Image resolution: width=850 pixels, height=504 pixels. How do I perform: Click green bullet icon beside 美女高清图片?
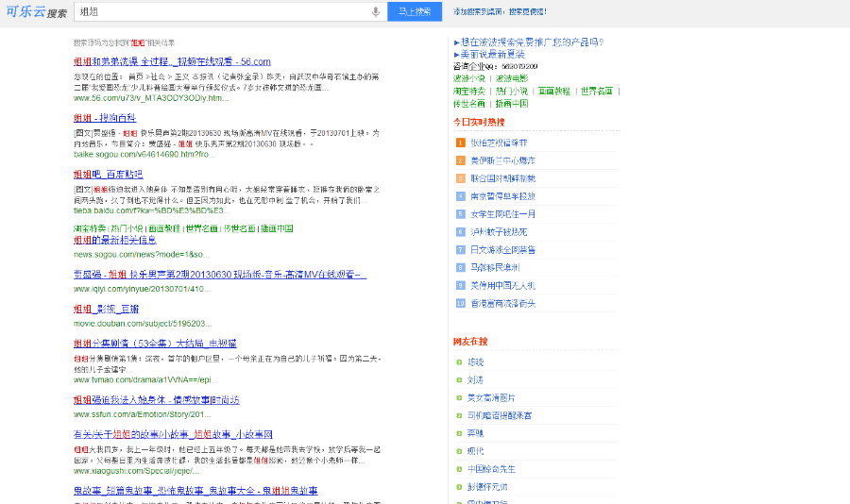[x=459, y=397]
